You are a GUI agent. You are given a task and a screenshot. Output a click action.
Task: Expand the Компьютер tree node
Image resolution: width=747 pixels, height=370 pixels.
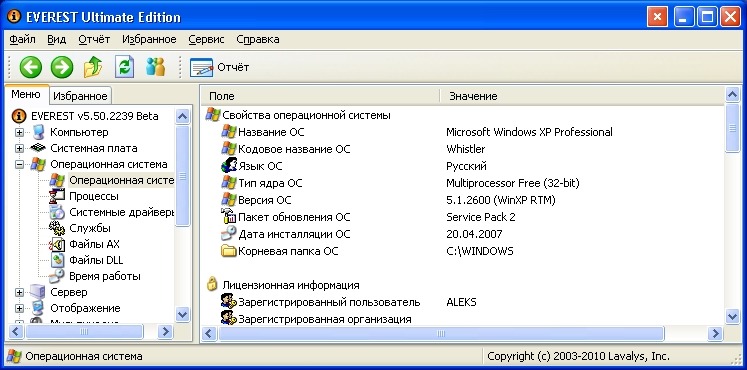[x=19, y=132]
